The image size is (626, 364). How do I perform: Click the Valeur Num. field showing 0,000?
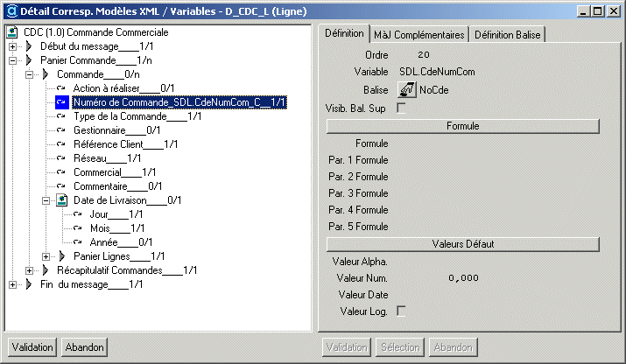(x=462, y=277)
